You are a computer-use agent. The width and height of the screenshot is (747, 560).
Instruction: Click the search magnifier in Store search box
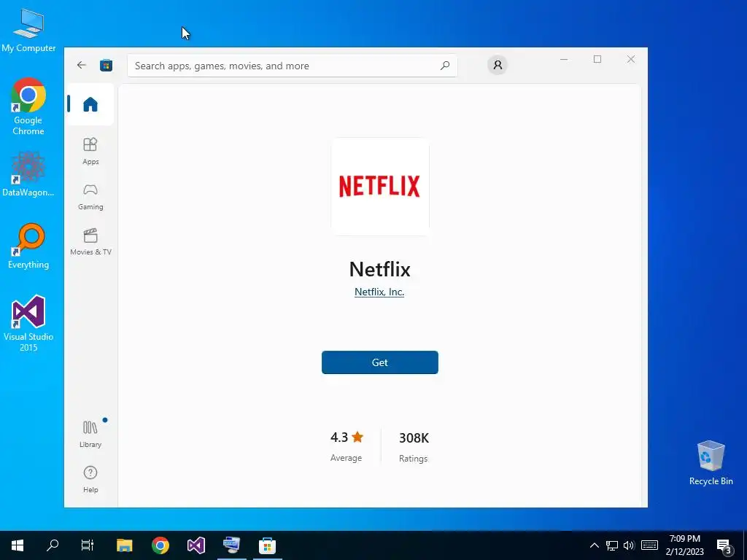point(445,66)
